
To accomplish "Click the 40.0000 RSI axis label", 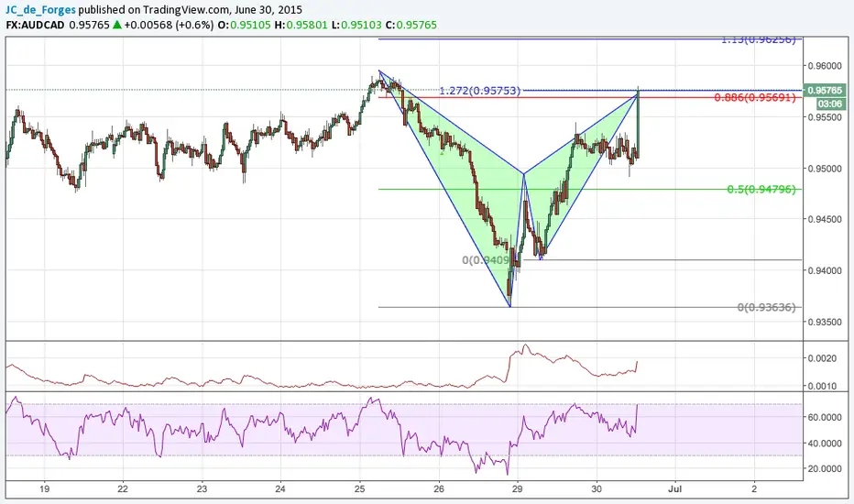I will (x=825, y=444).
